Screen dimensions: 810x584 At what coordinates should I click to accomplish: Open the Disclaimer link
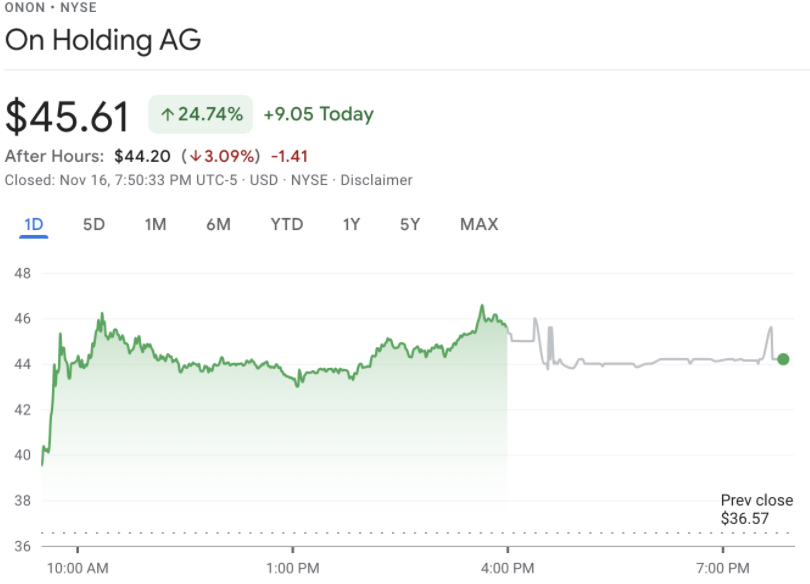pyautogui.click(x=376, y=180)
